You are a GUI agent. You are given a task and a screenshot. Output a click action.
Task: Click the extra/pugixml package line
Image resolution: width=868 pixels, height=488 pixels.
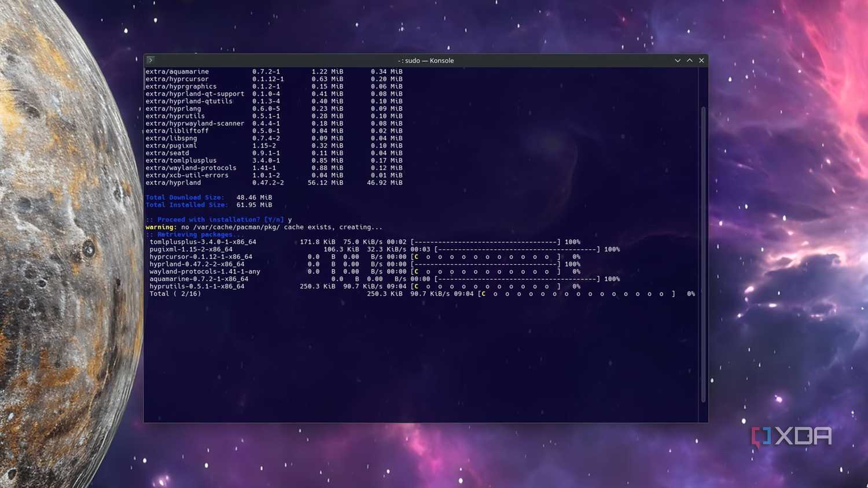(274, 146)
